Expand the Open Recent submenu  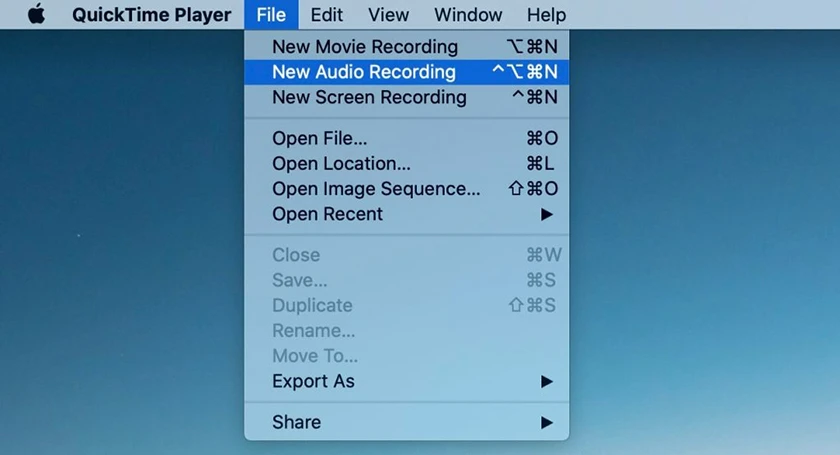click(407, 214)
